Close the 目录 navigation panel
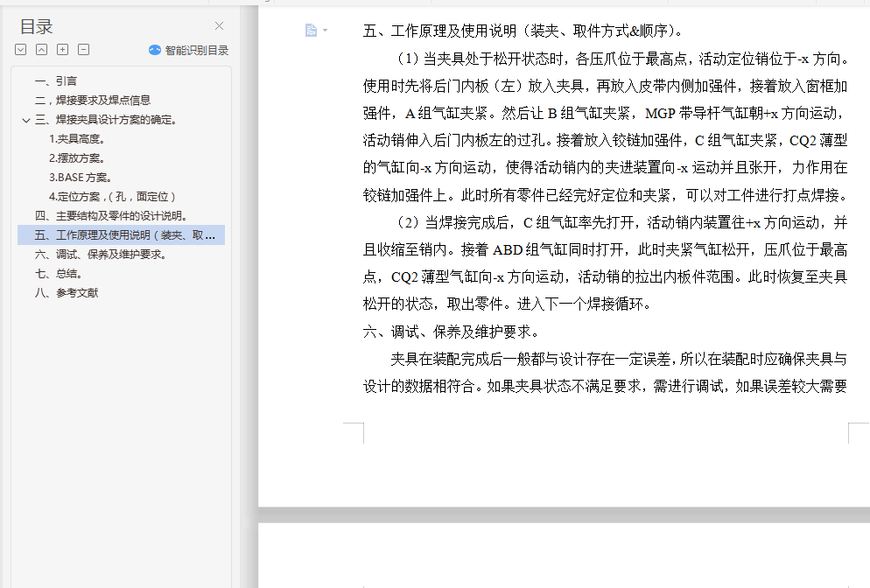 (x=219, y=26)
